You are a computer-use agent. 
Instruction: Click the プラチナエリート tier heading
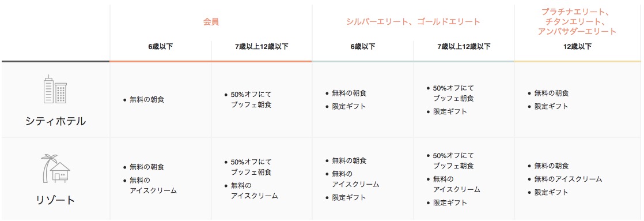577,22
